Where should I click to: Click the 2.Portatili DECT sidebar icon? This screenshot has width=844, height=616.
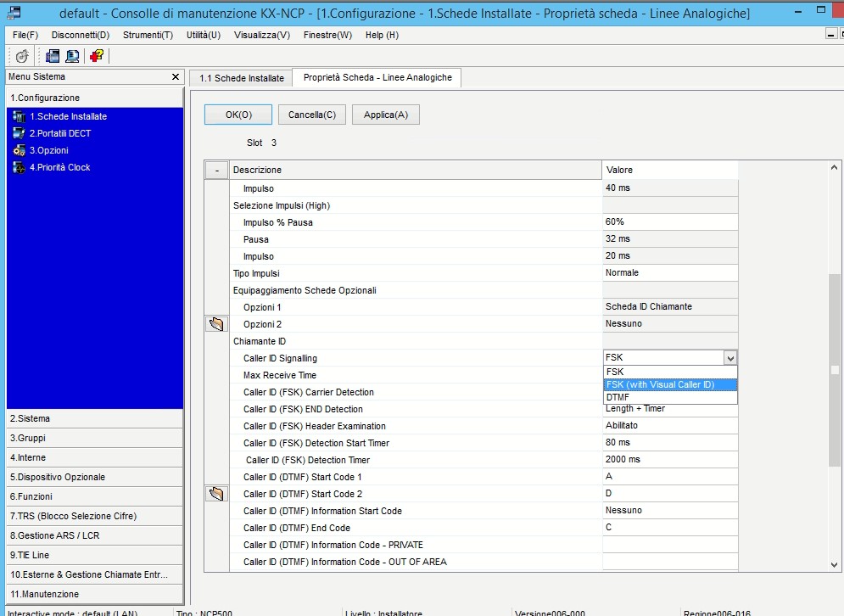click(x=19, y=133)
